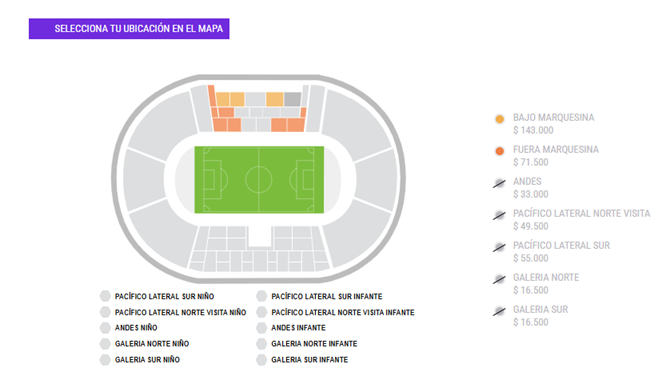Click hexagon beside Galeria Sur Niño

(105, 360)
